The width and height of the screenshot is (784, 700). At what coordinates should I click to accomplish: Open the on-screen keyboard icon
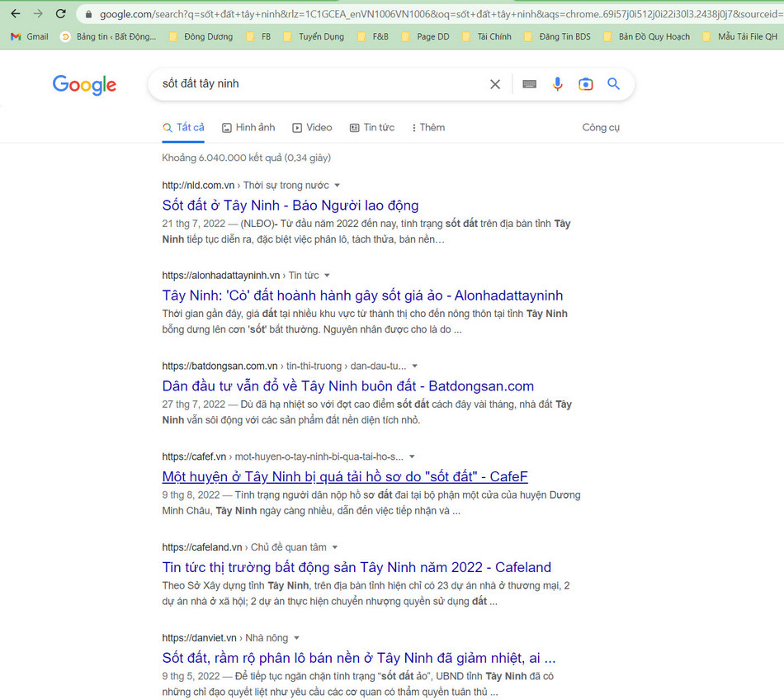[530, 84]
